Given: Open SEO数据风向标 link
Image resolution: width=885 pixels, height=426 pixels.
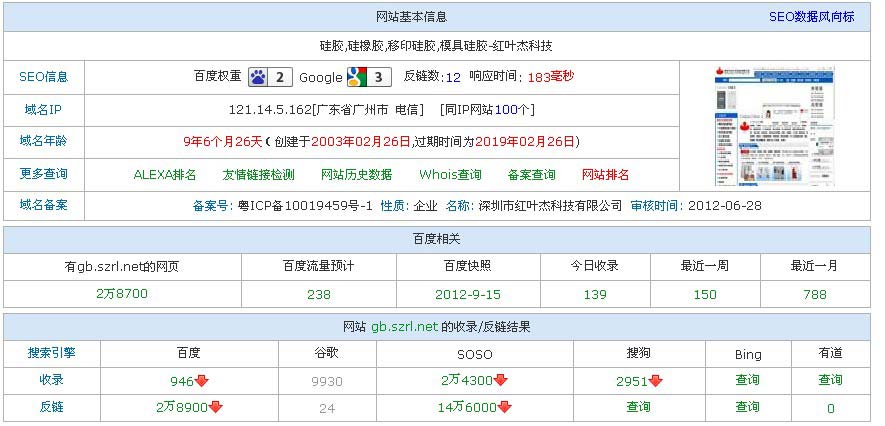Looking at the screenshot, I should point(812,17).
